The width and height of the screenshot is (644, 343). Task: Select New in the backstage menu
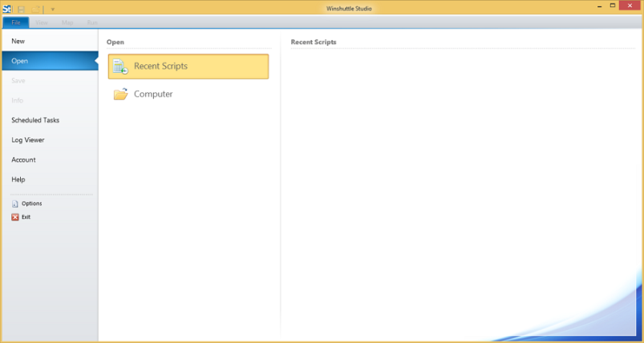[x=18, y=41]
